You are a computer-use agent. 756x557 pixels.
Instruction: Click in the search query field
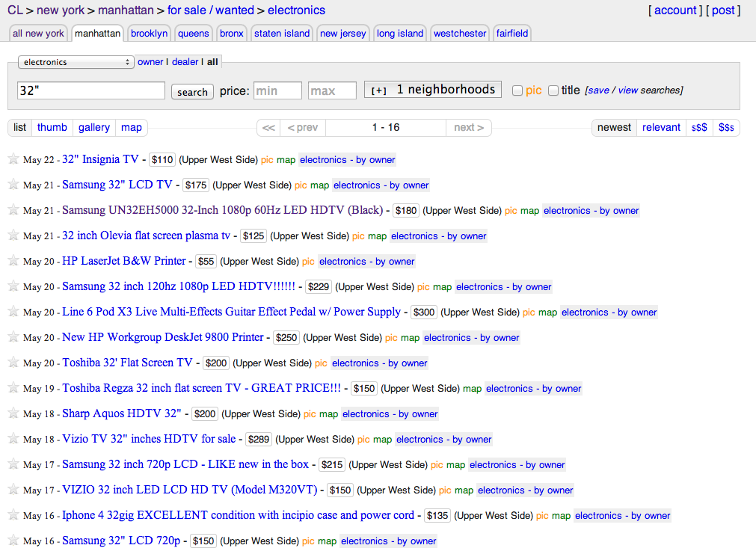point(91,90)
